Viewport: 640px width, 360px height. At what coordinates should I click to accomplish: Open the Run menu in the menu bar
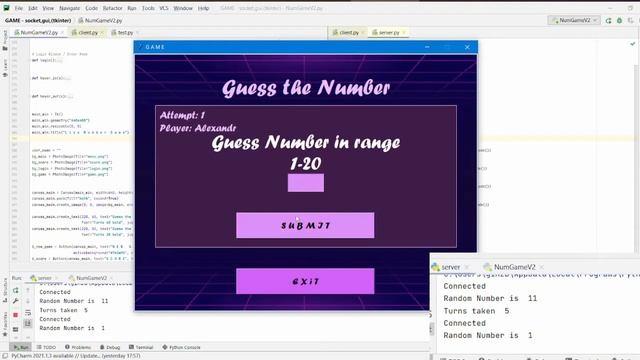131,8
